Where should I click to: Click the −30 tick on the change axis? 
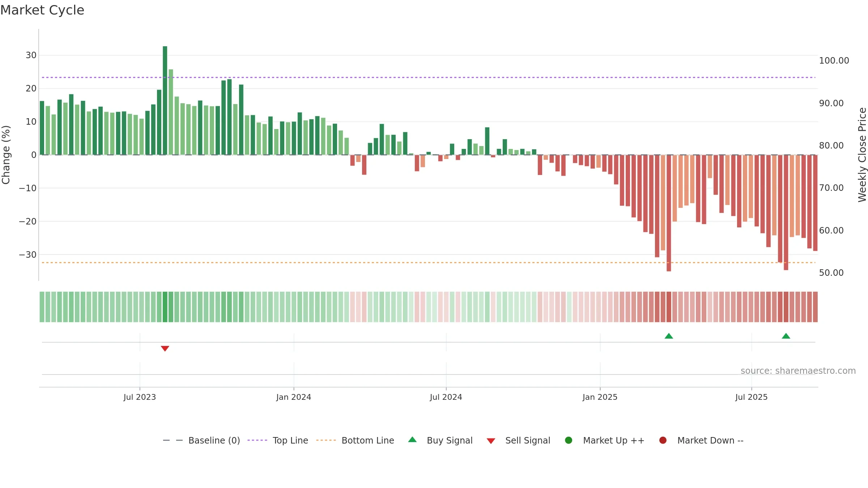28,254
